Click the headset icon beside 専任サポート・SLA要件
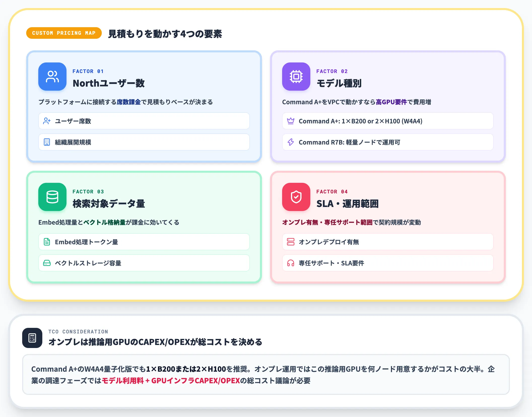This screenshot has width=532, height=417. tap(291, 263)
